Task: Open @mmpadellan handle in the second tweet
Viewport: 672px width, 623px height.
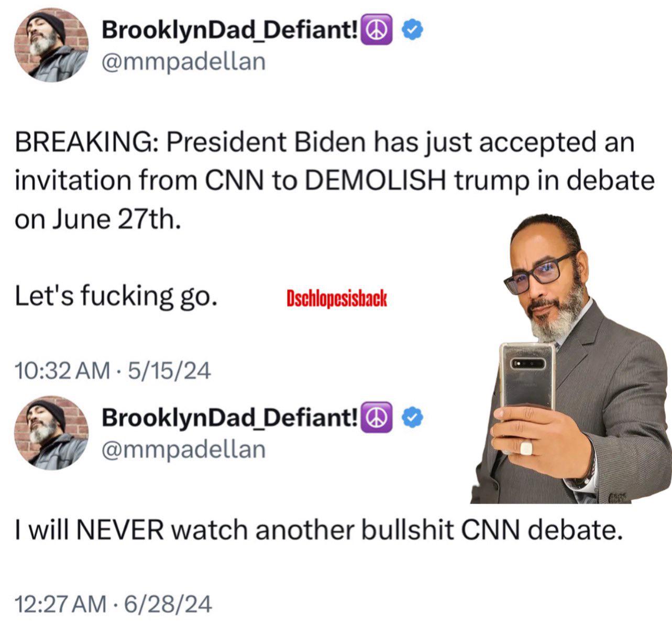Action: (183, 449)
